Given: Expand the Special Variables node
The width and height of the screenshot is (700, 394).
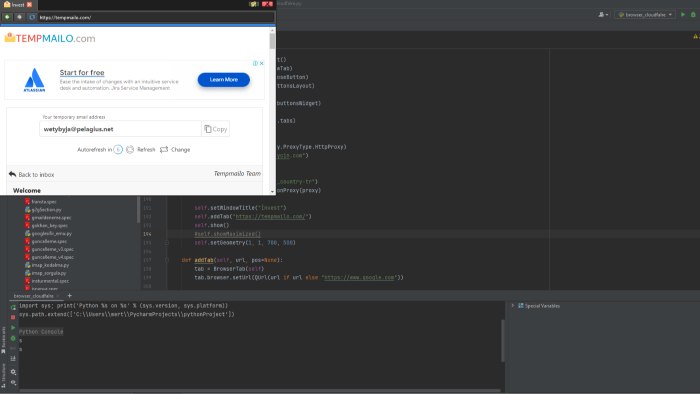Looking at the screenshot, I should (512, 306).
